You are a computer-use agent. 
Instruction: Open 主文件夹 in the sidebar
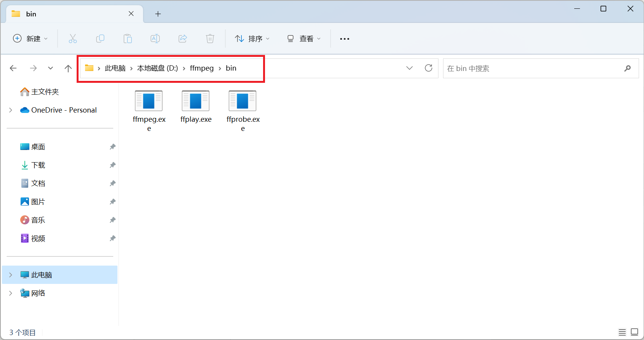click(40, 92)
